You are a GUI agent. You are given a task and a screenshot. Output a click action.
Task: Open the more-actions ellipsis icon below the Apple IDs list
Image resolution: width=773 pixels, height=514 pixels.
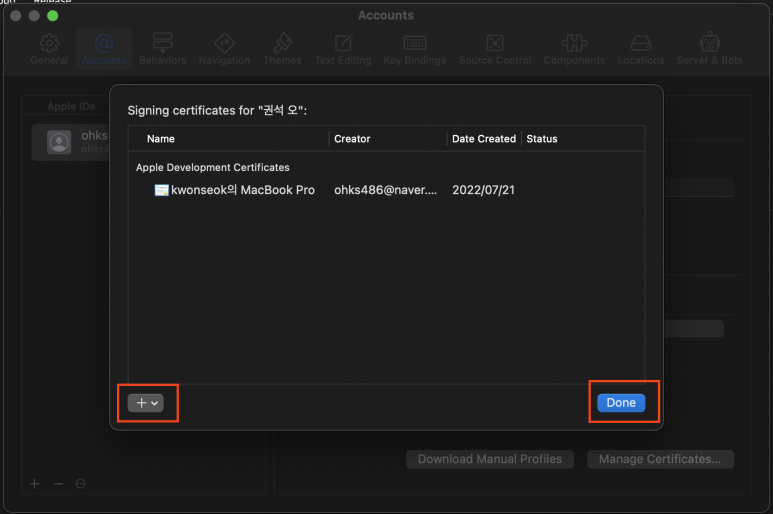click(80, 484)
